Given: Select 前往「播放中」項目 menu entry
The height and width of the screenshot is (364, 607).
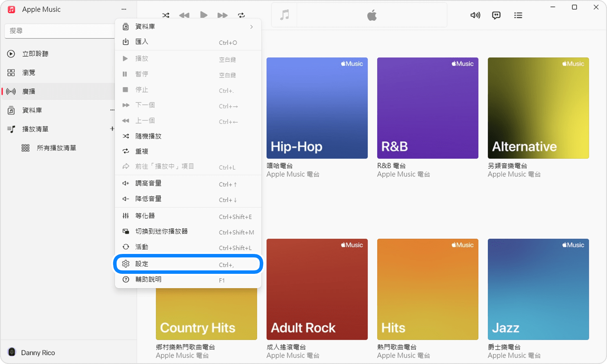Looking at the screenshot, I should [x=188, y=166].
